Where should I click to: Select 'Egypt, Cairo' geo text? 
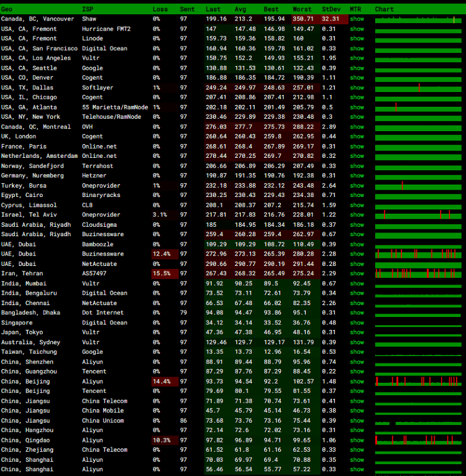[x=22, y=195]
